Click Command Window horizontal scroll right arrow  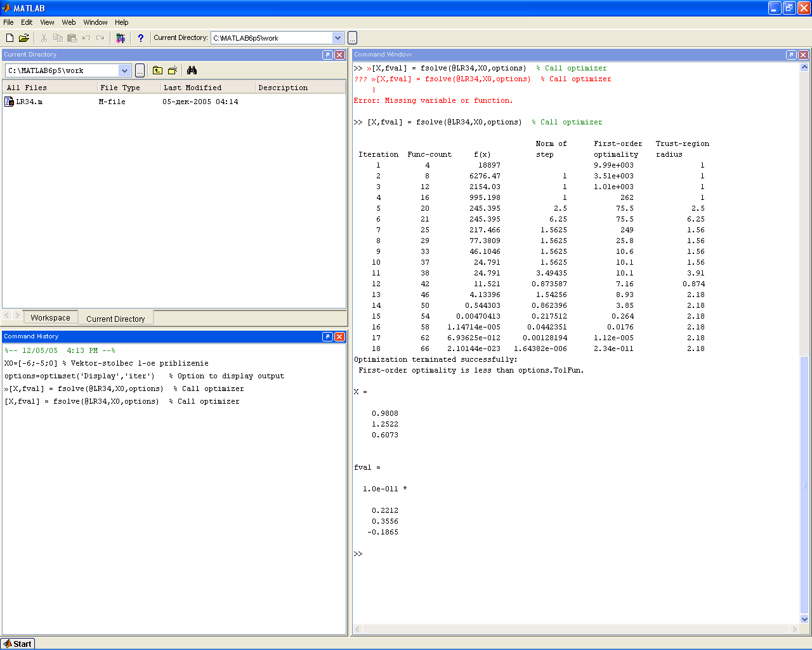[x=794, y=629]
